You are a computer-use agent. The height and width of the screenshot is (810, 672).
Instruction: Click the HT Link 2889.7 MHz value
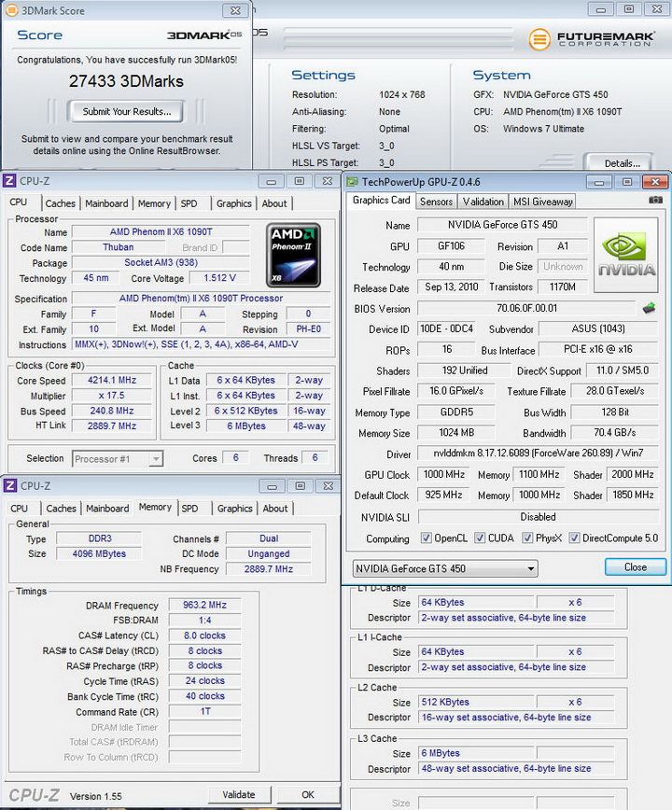coord(112,426)
